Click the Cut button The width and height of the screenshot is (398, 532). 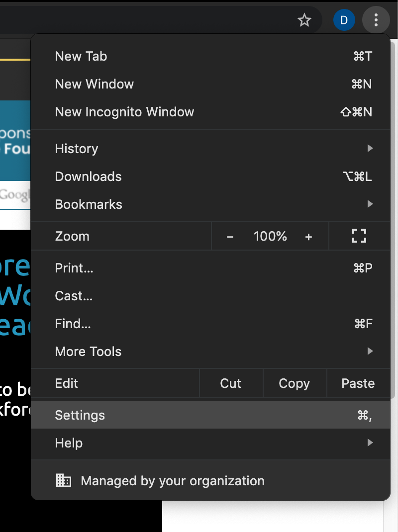click(x=231, y=383)
